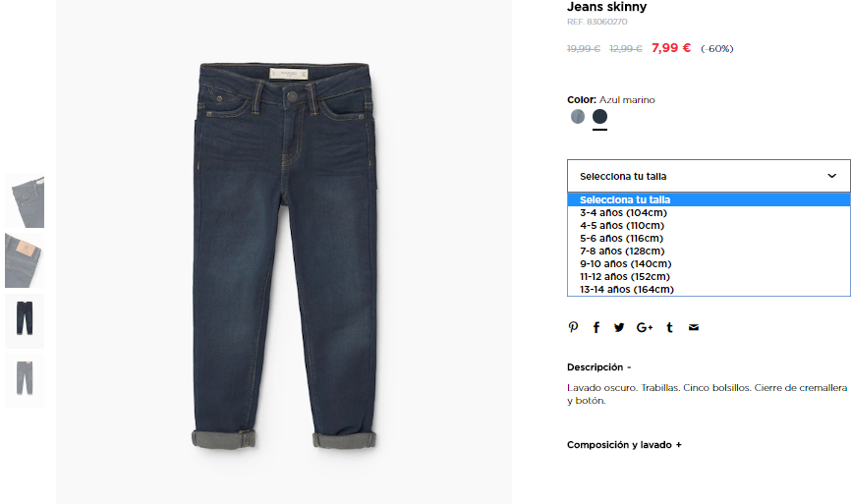View grey jeans thumbnail
The width and height of the screenshot is (851, 504).
coord(25,380)
